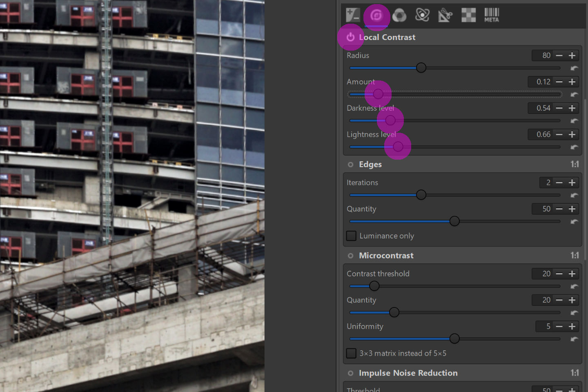This screenshot has height=392, width=588.
Task: Click the Radius slider handle
Action: pos(421,68)
